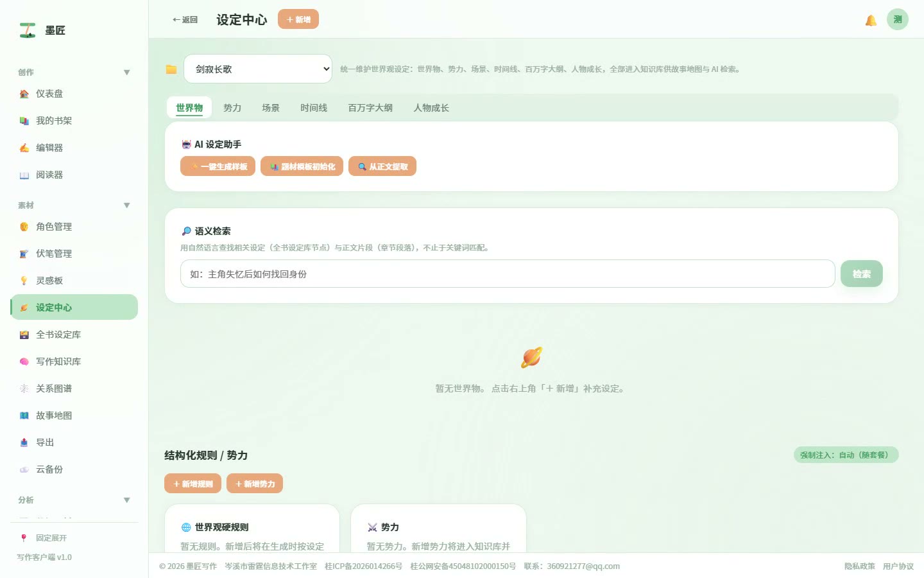
Task: Open 导出 in the sidebar
Action: (x=74, y=442)
